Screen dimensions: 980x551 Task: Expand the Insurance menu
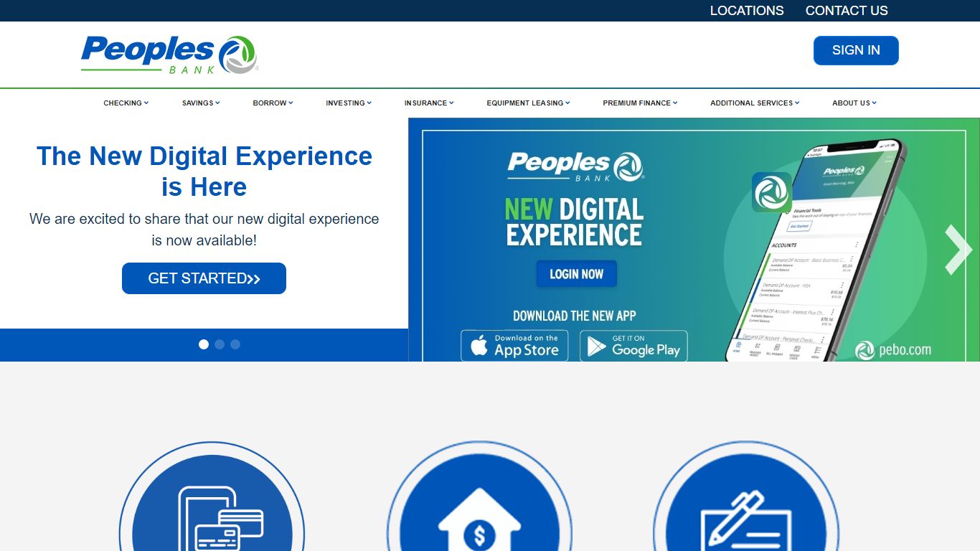click(x=429, y=103)
